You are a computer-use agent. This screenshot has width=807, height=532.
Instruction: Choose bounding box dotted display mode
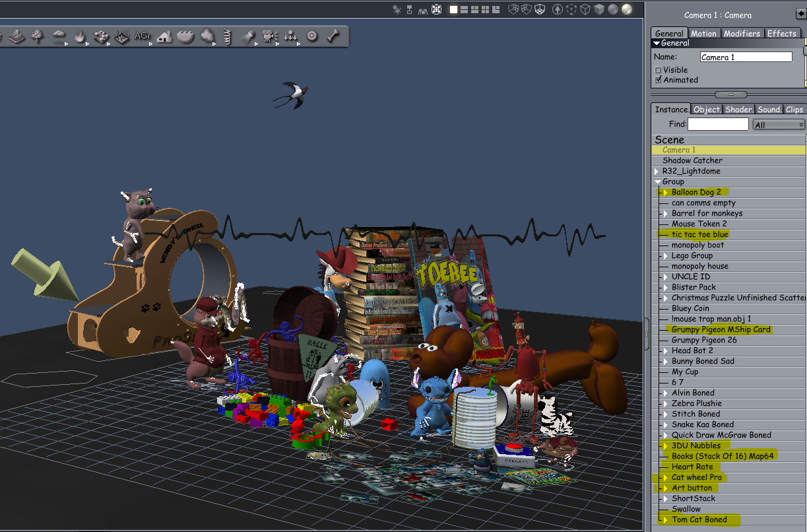click(571, 9)
